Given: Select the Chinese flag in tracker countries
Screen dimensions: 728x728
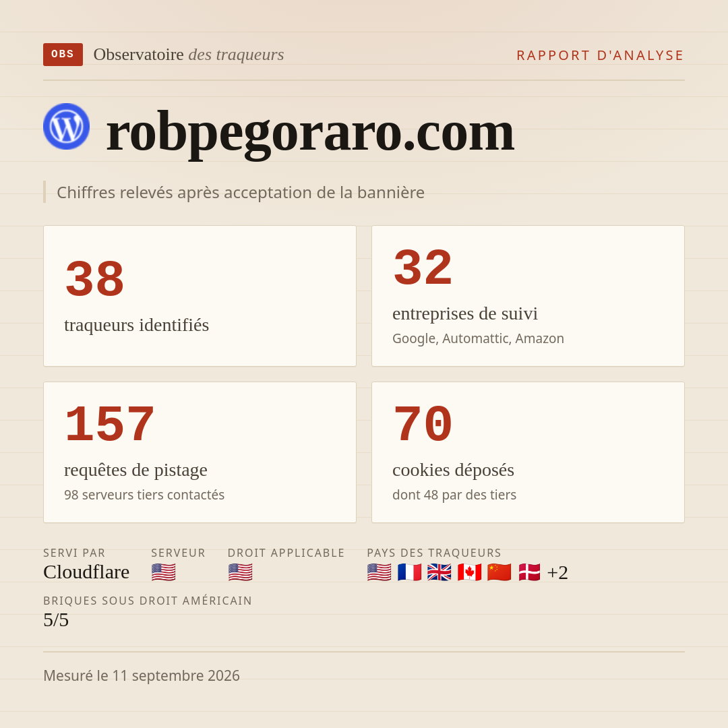Looking at the screenshot, I should click(499, 572).
